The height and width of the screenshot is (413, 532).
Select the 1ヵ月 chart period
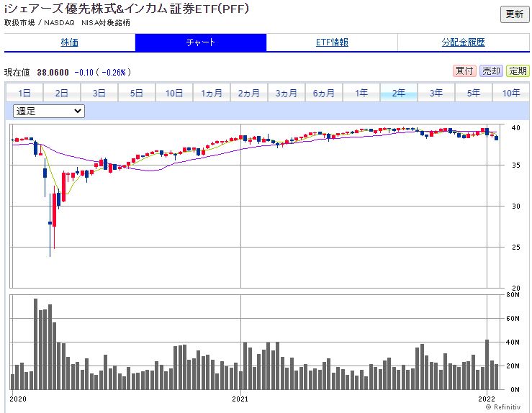(x=212, y=93)
